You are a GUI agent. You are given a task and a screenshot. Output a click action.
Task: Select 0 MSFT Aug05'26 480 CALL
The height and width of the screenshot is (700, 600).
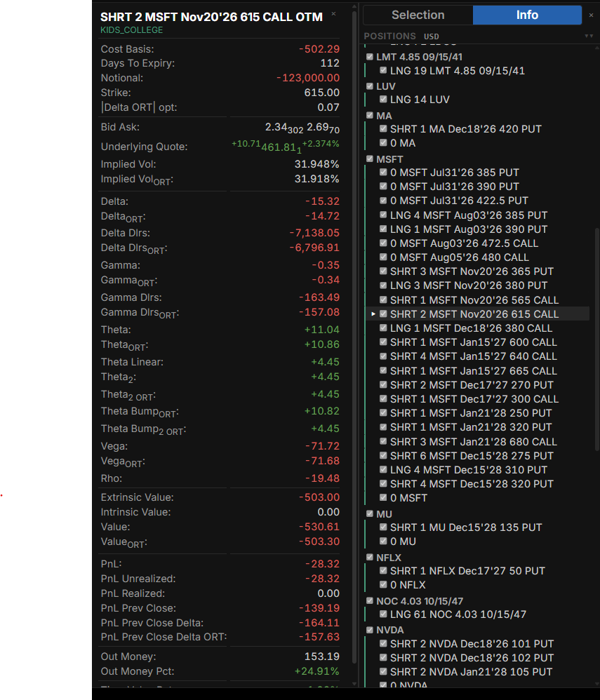pyautogui.click(x=459, y=257)
